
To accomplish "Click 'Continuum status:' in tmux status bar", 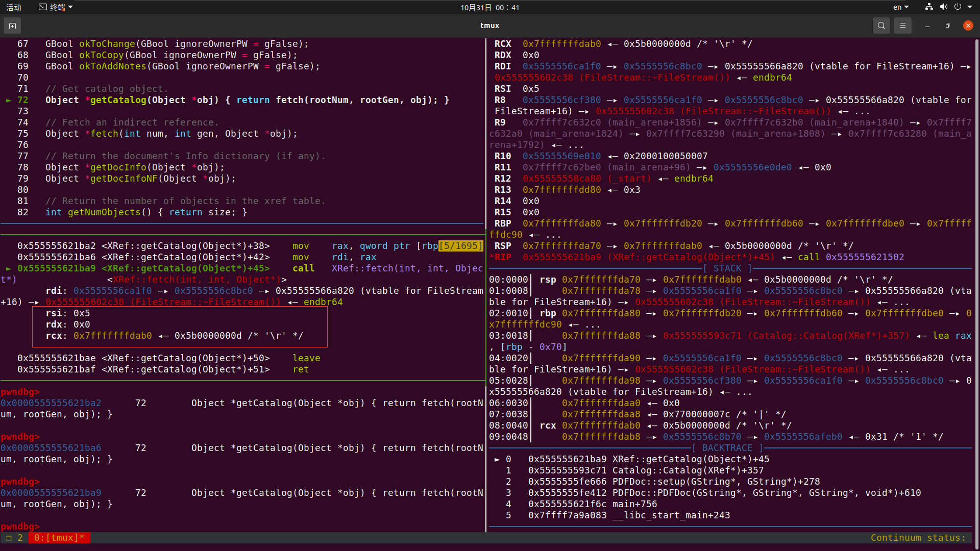I will (918, 538).
